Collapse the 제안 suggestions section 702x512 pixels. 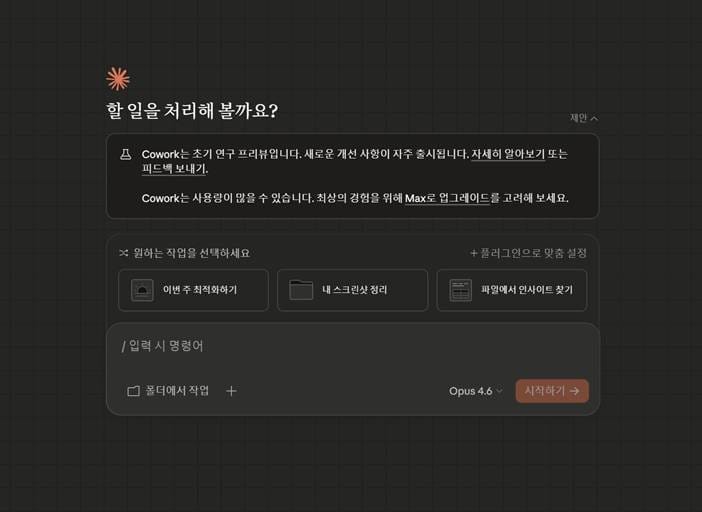click(x=584, y=118)
